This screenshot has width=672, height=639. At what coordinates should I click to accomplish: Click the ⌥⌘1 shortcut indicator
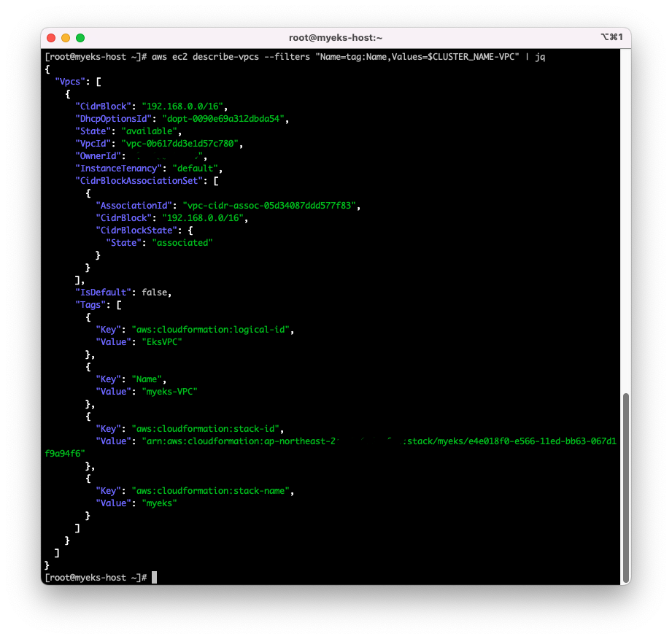click(x=611, y=37)
